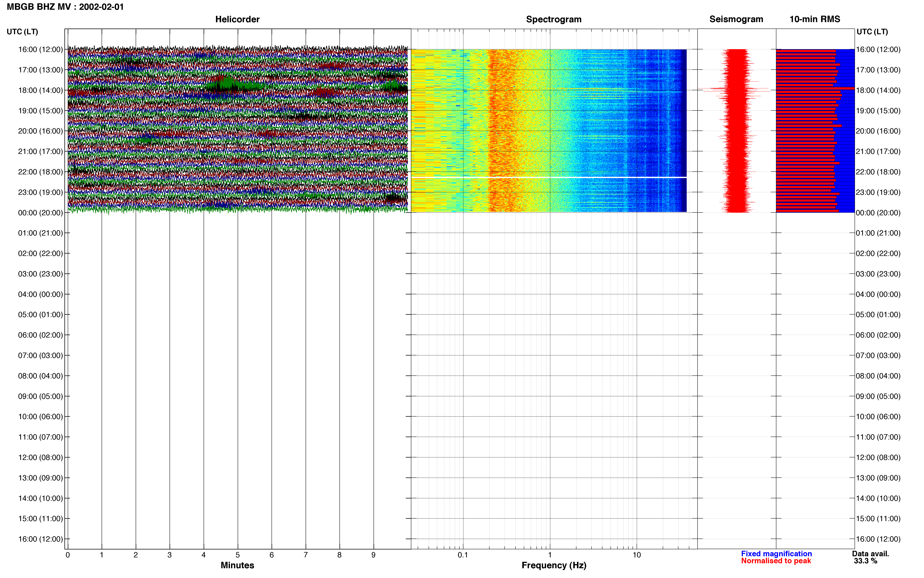Viewport: 924px width, 578px height.
Task: Click the "Seismogram" panel heading
Action: (x=736, y=19)
